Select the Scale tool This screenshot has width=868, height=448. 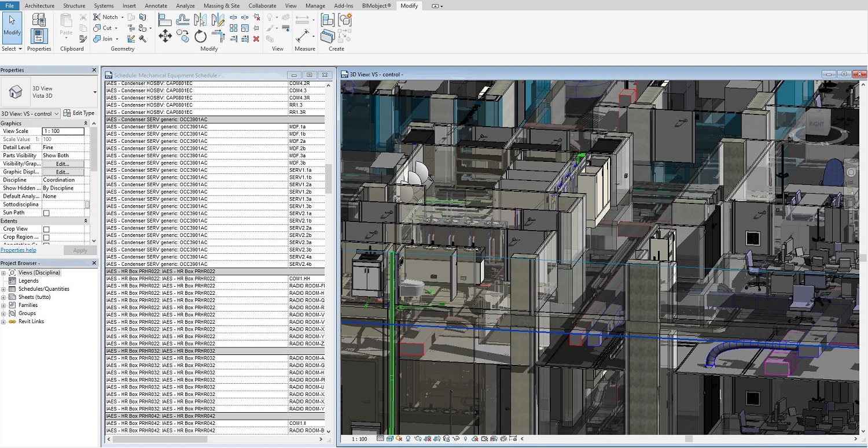245,28
